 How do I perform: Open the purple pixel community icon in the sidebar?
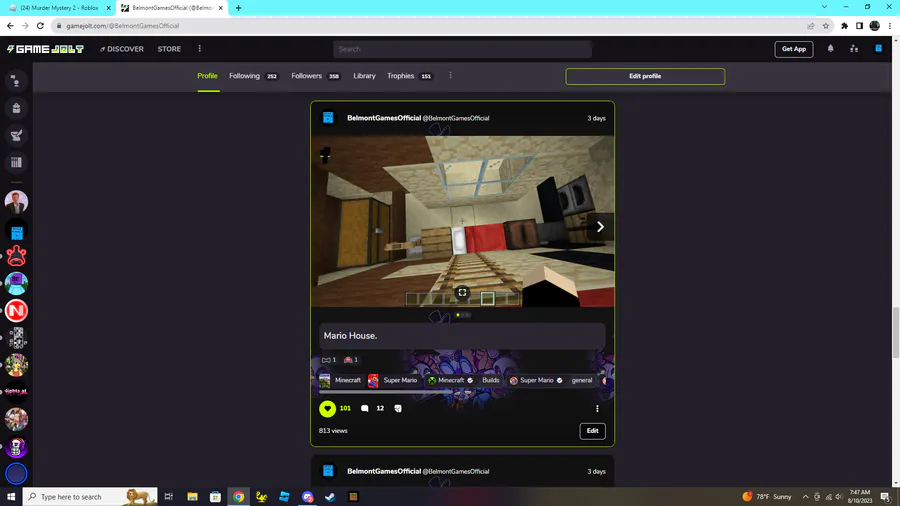click(x=16, y=283)
